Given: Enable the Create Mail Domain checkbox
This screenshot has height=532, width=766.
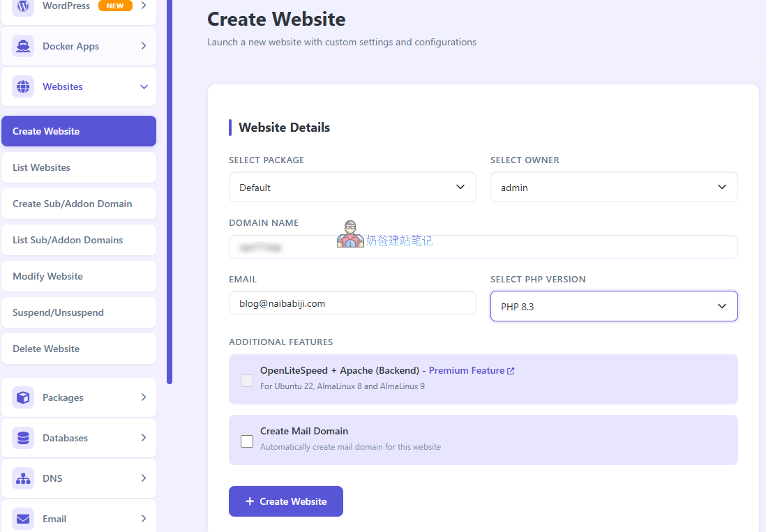Looking at the screenshot, I should pos(247,441).
